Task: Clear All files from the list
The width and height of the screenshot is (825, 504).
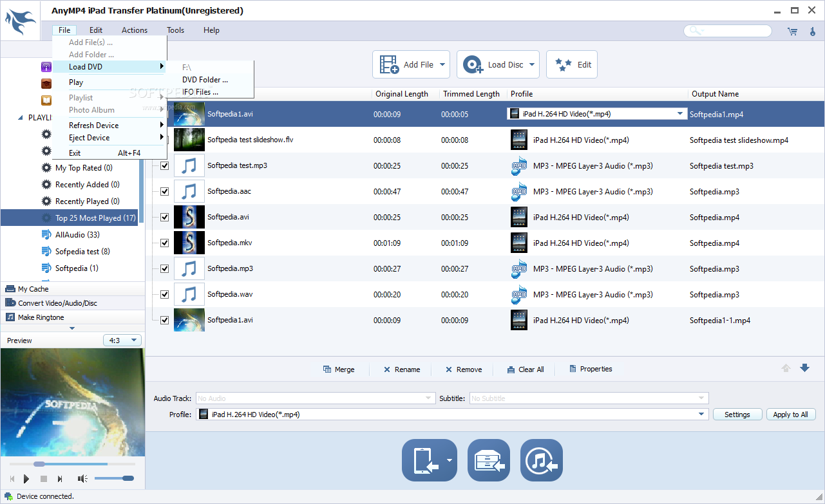Action: pos(526,369)
